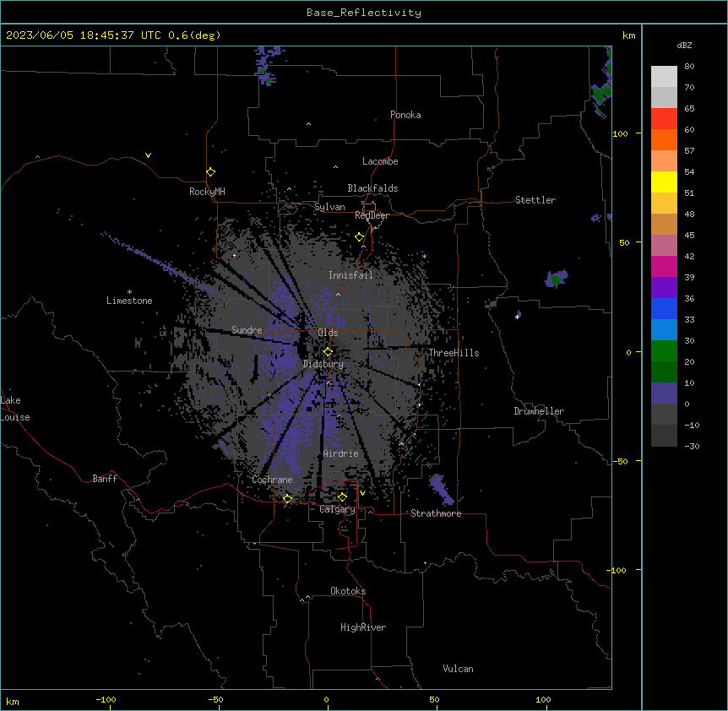The width and height of the screenshot is (728, 711).
Task: Click the km unit label at bottom left
Action: [x=13, y=701]
